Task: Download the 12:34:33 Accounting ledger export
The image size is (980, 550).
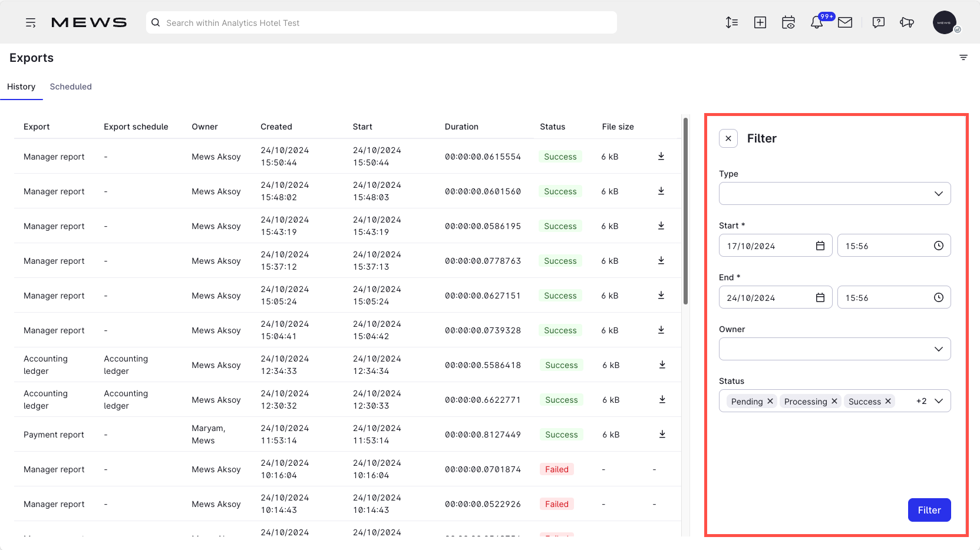Action: (662, 365)
